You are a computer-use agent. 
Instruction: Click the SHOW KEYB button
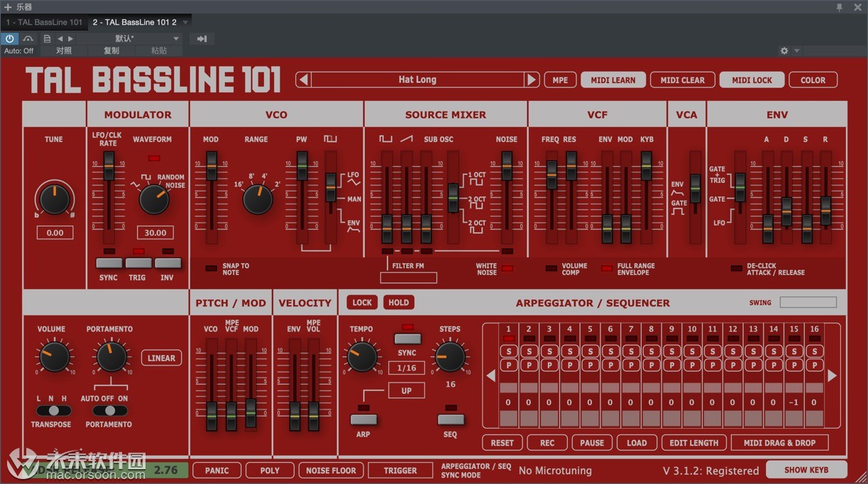coord(806,470)
